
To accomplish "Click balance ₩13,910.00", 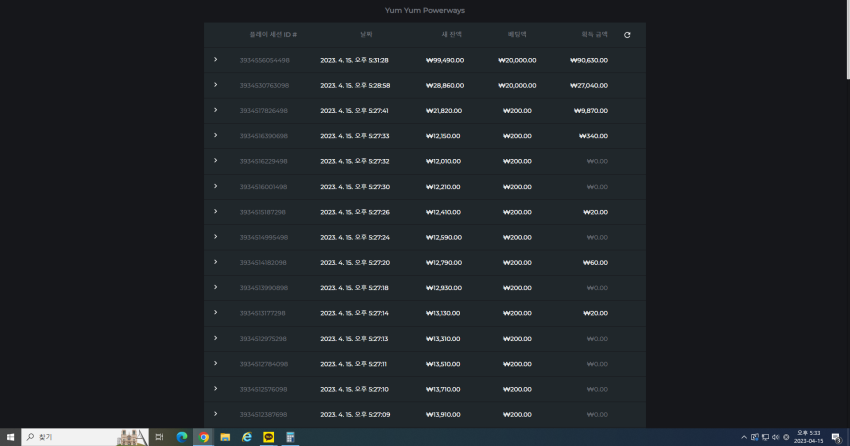I will pyautogui.click(x=443, y=415).
